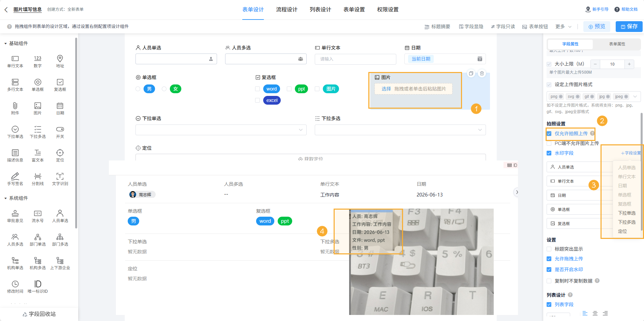Image resolution: width=644 pixels, height=321 pixels.
Task: Add the 图片 component from sidebar
Action: [38, 109]
